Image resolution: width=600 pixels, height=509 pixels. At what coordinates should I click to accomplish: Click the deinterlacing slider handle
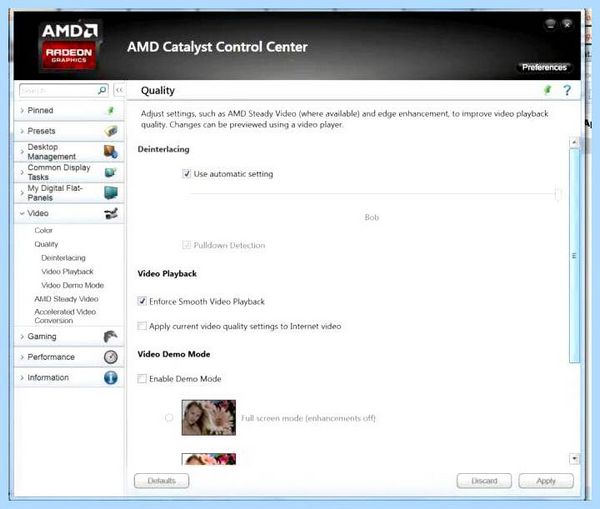point(558,194)
